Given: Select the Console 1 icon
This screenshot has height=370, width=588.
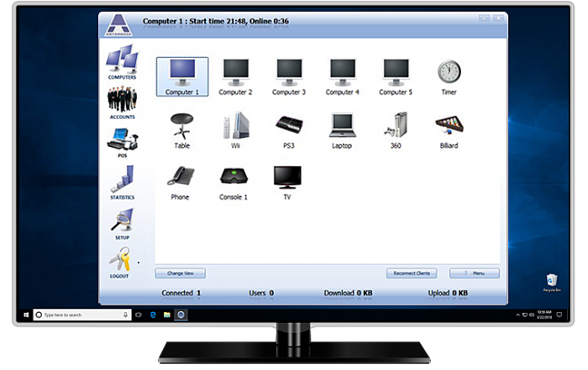Looking at the screenshot, I should pos(234,183).
